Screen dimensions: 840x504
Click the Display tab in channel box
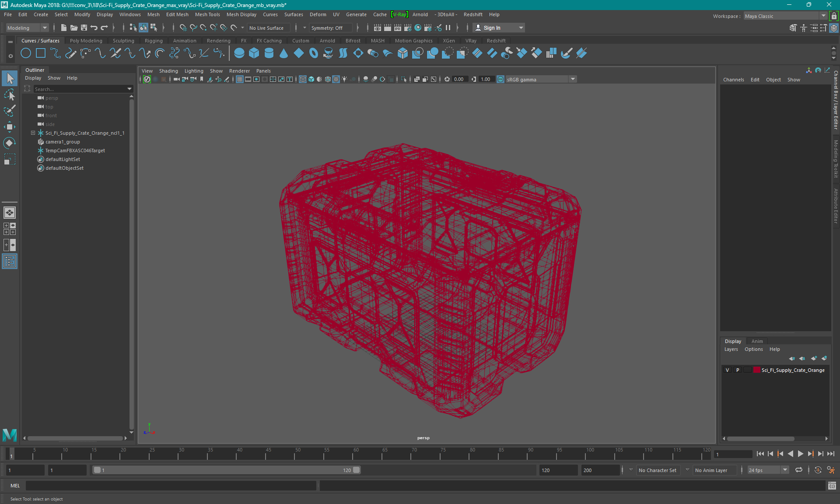(733, 341)
